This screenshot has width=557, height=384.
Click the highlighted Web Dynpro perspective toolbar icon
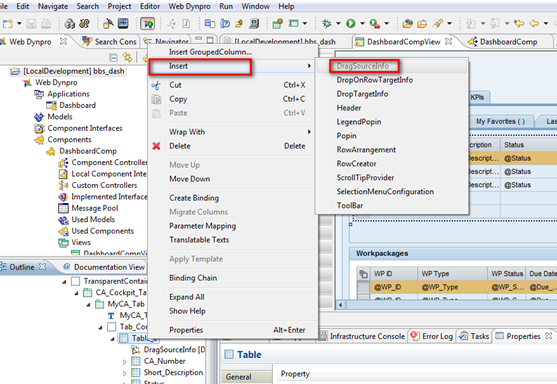click(x=147, y=24)
